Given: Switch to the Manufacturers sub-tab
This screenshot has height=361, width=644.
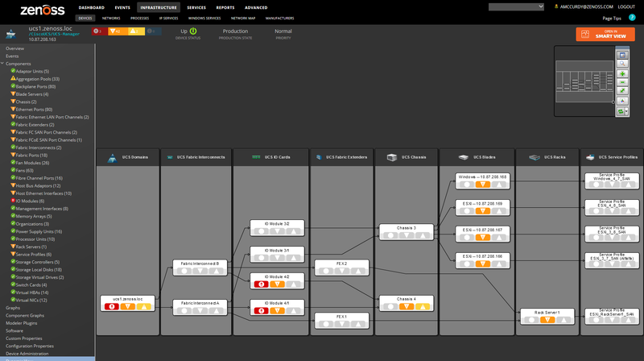Looking at the screenshot, I should [x=279, y=18].
